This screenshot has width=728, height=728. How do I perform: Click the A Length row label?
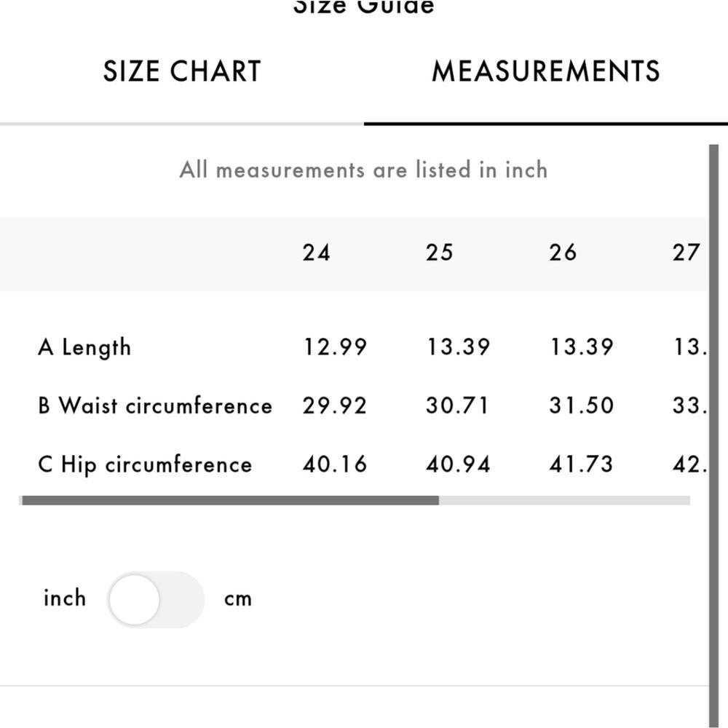84,348
